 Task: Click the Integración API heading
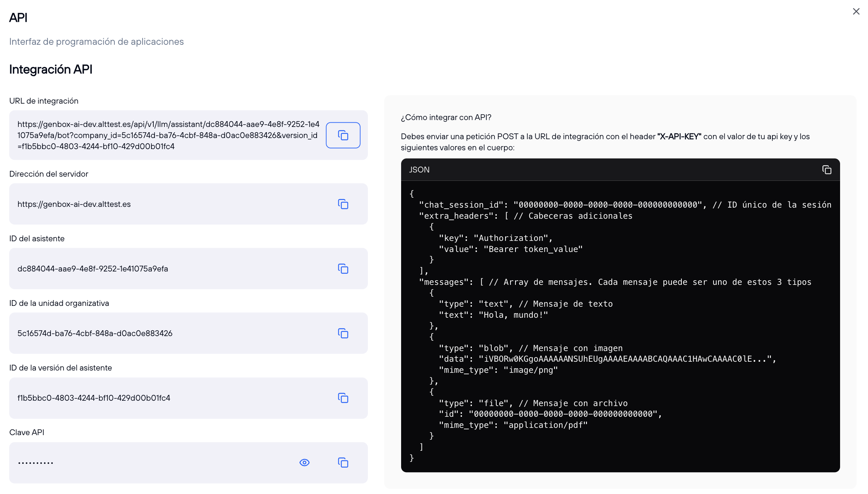tap(50, 69)
